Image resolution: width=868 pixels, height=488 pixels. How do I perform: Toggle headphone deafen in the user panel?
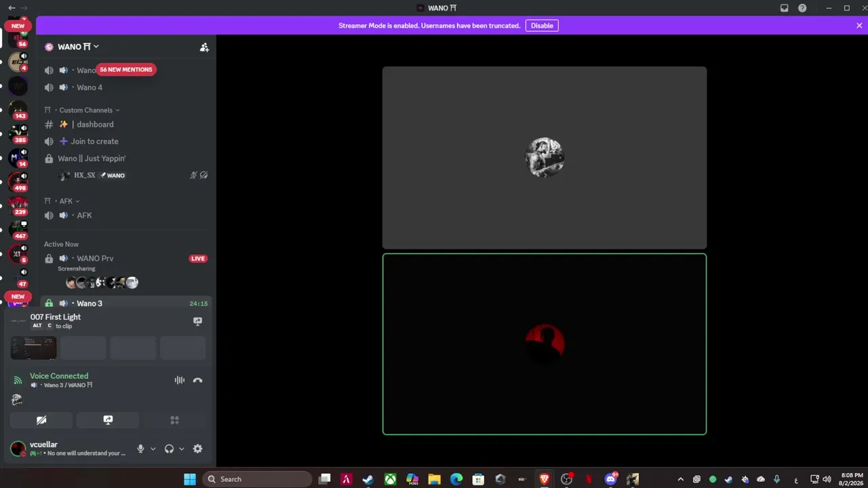[x=169, y=449]
